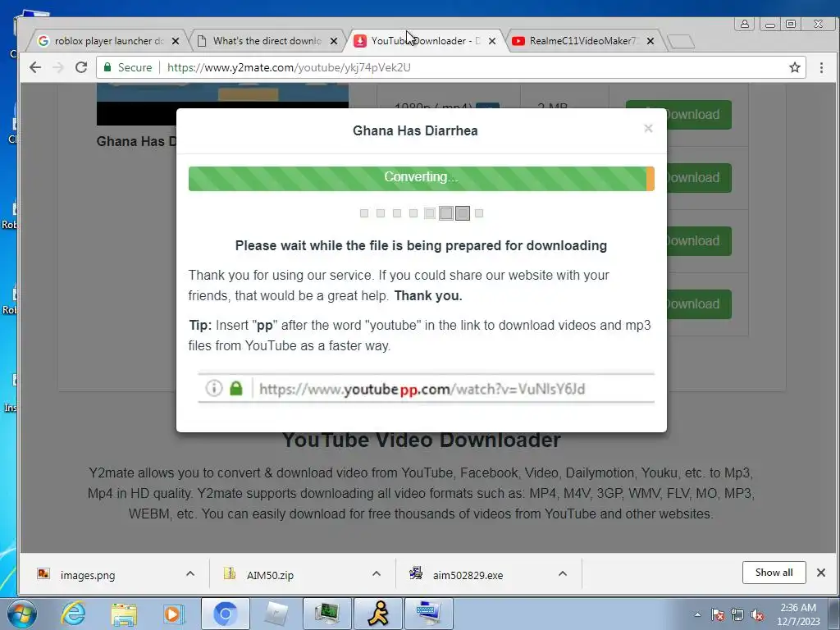The width and height of the screenshot is (840, 630).
Task: Click the Ghana Has Diarrhea dialog title
Action: [415, 130]
